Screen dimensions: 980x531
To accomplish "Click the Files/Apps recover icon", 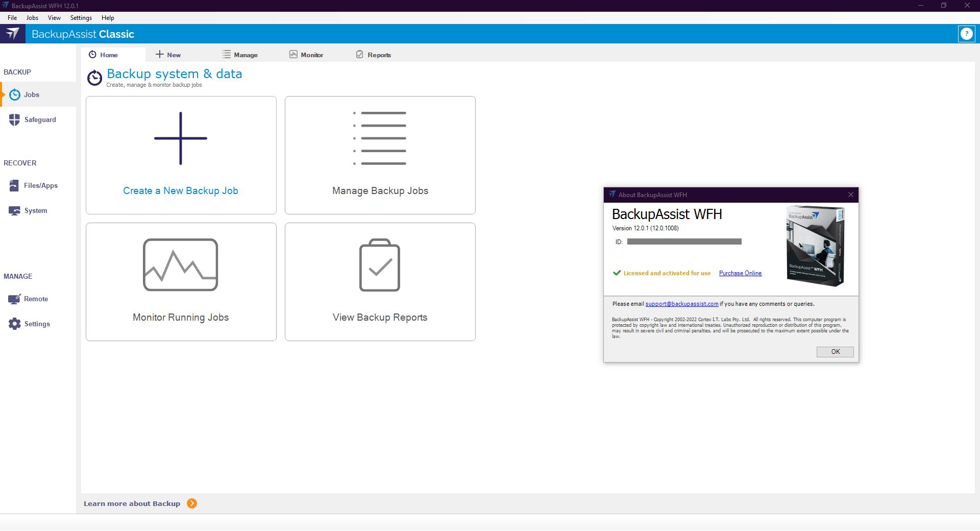I will click(x=14, y=185).
